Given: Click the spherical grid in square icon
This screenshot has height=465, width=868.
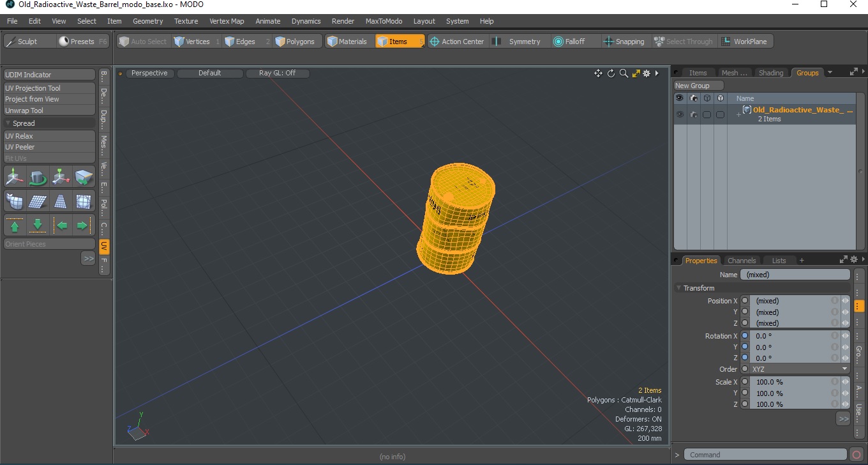Looking at the screenshot, I should [x=84, y=201].
